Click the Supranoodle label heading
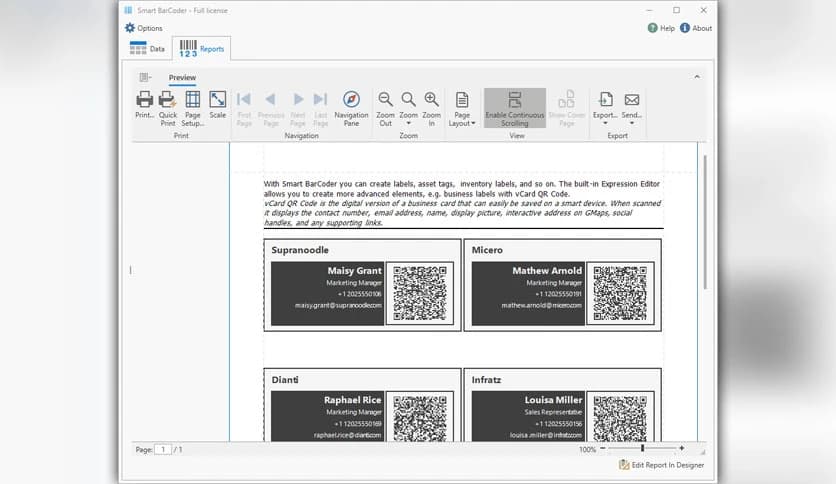 [x=300, y=250]
